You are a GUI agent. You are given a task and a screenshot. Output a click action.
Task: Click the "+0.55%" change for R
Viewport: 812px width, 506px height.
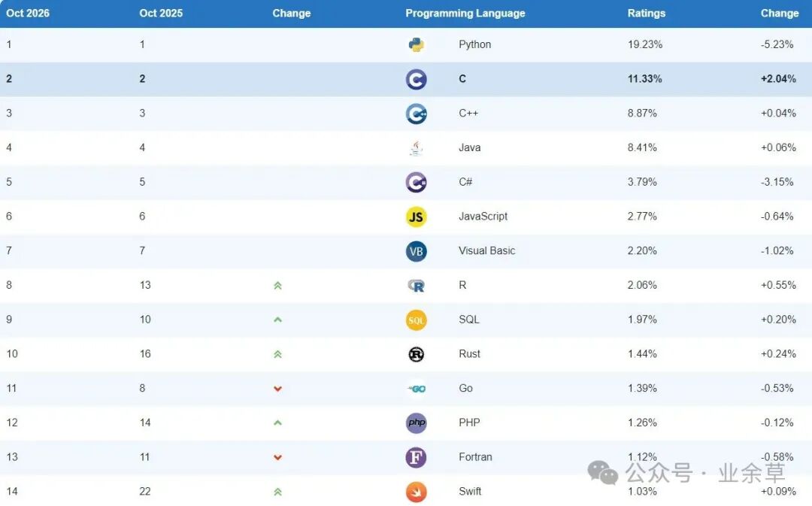pos(778,285)
